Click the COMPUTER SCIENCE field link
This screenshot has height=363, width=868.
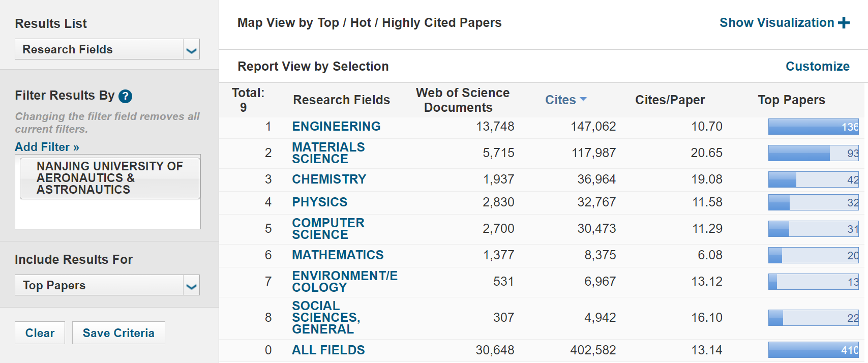328,229
